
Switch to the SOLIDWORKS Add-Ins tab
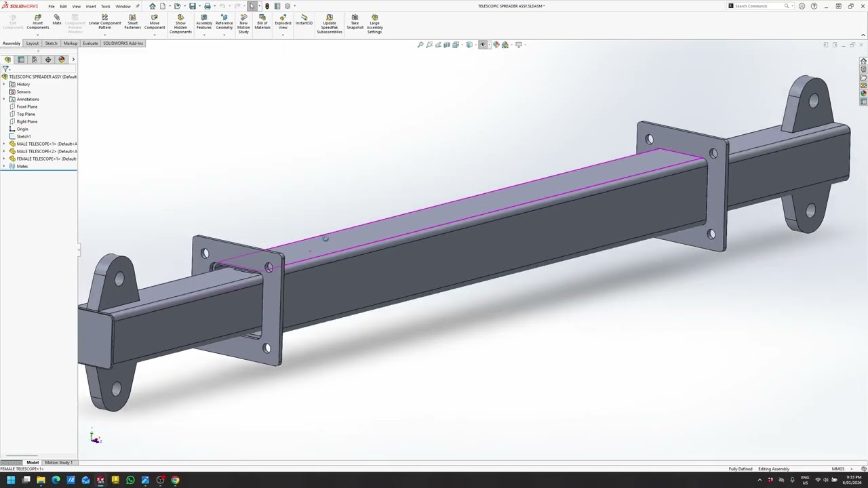click(123, 43)
